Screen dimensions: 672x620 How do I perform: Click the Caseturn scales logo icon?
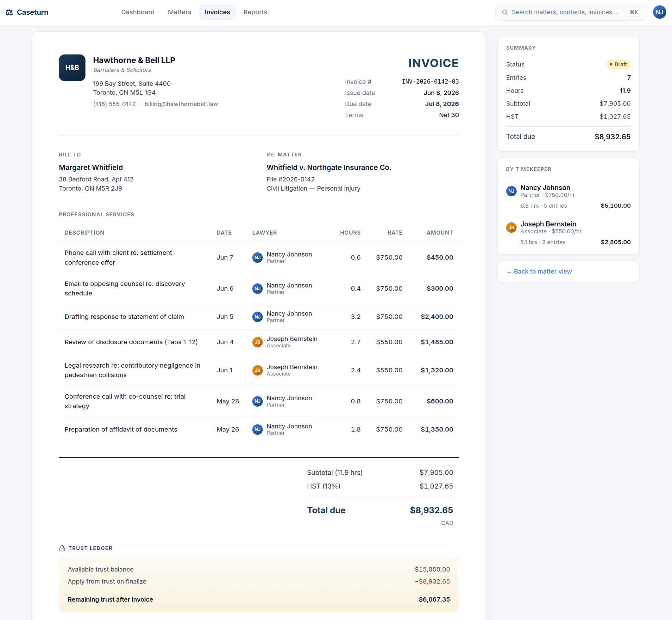pos(9,12)
